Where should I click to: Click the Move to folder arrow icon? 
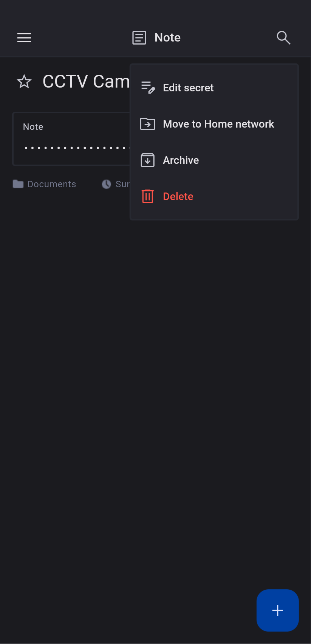148,124
